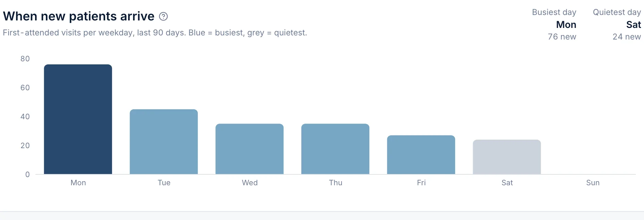
Task: Click the Quietest day Sat value
Action: point(633,25)
